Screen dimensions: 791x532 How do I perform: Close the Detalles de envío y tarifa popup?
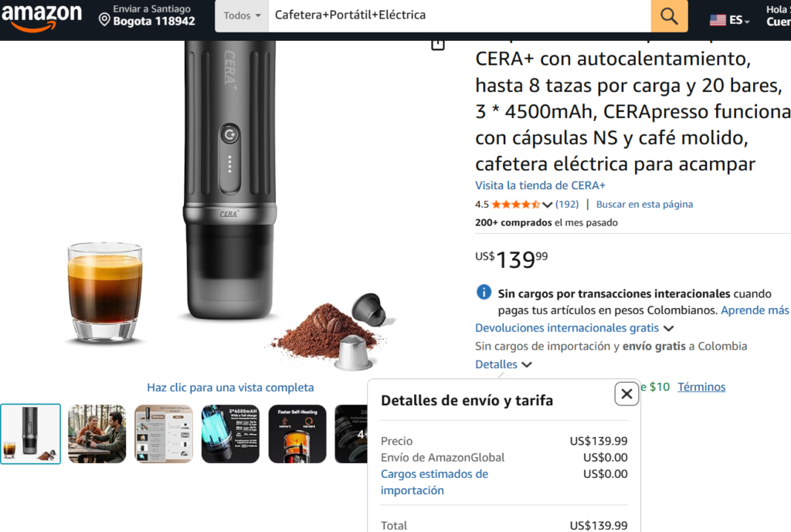(x=626, y=393)
